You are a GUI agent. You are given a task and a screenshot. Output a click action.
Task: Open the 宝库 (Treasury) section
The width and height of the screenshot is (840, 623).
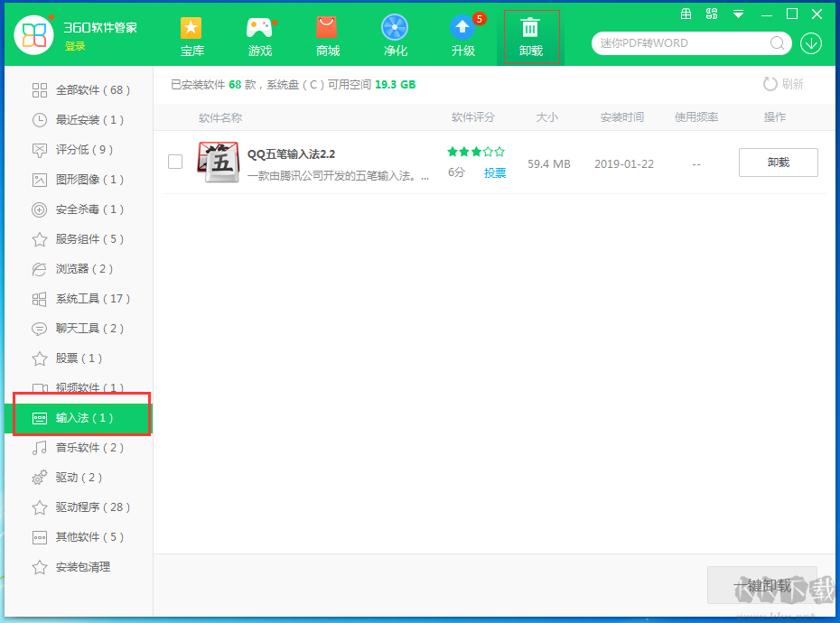click(x=191, y=36)
